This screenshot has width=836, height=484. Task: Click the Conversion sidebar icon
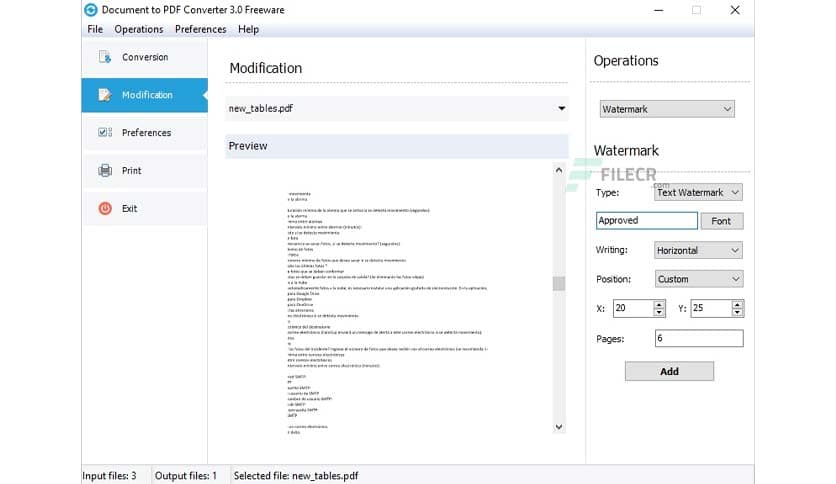pyautogui.click(x=105, y=57)
